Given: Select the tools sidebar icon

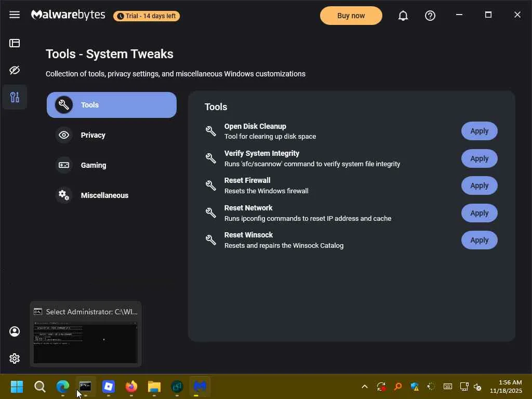Looking at the screenshot, I should click(x=14, y=97).
